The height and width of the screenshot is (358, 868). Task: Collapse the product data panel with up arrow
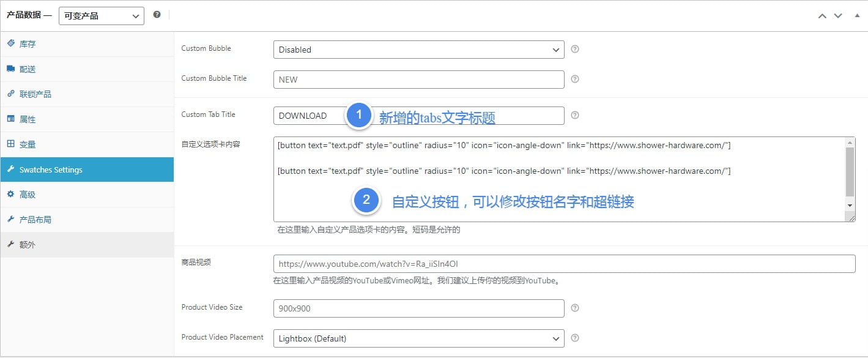point(822,16)
